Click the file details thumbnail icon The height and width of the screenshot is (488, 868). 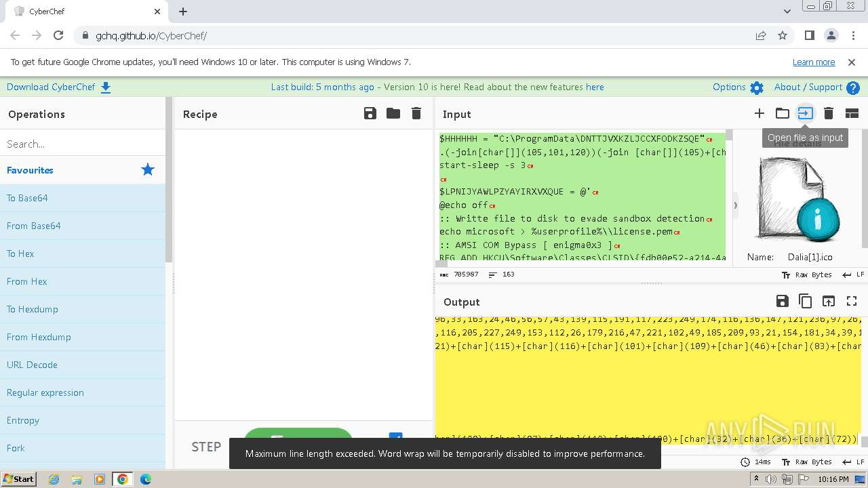pos(797,198)
